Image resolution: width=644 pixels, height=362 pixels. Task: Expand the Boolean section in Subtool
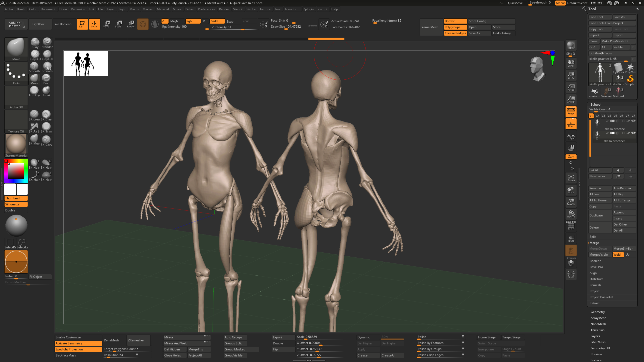[595, 261]
